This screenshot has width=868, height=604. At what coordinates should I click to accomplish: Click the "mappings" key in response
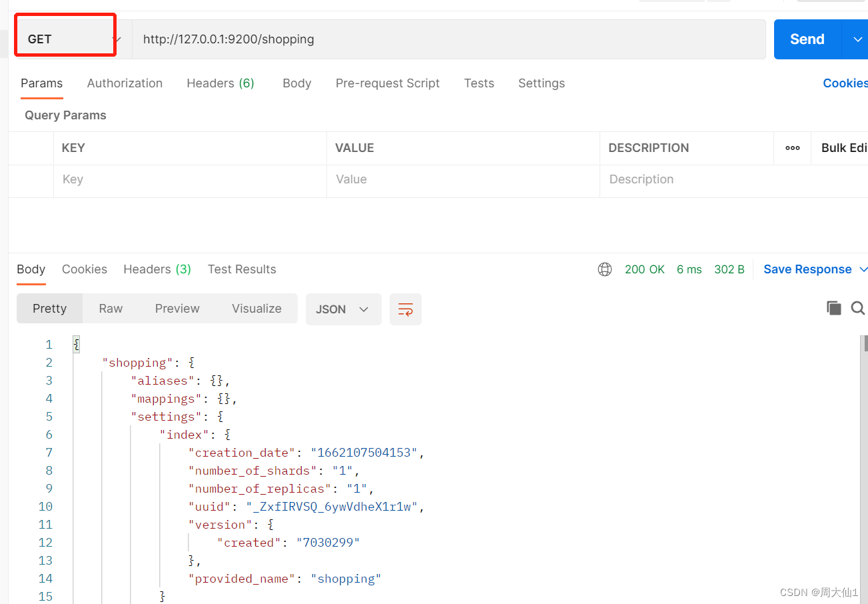[x=166, y=399]
